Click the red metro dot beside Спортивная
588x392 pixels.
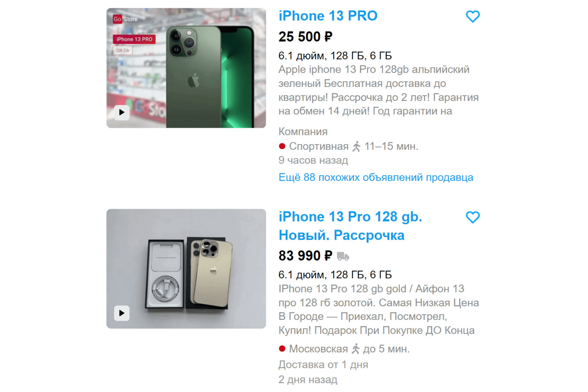(x=282, y=146)
